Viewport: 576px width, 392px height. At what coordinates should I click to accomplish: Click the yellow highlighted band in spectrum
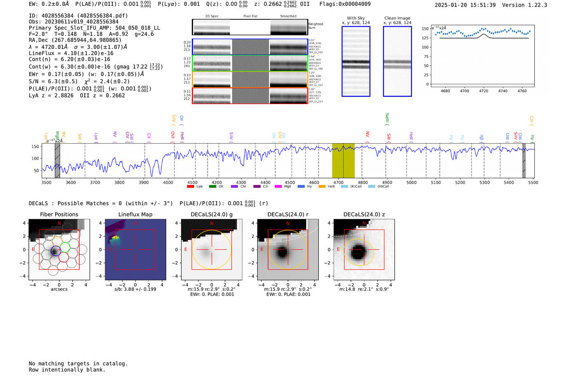[x=343, y=160]
